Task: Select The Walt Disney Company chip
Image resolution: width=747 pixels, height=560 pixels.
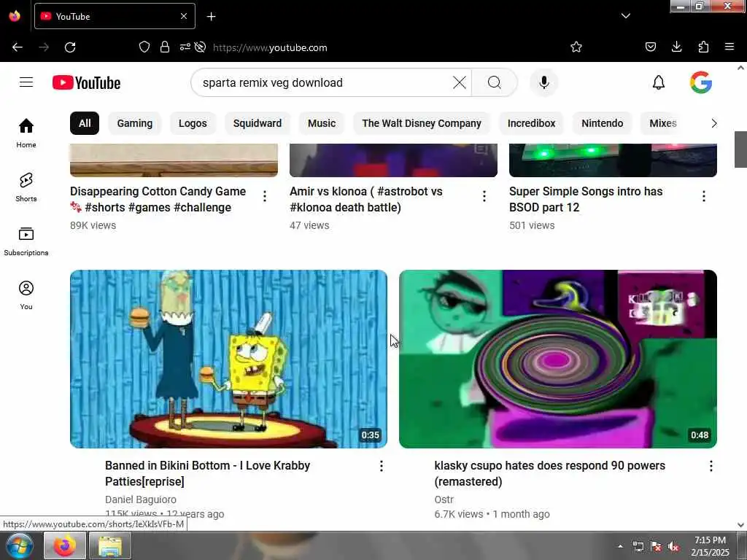Action: (422, 123)
